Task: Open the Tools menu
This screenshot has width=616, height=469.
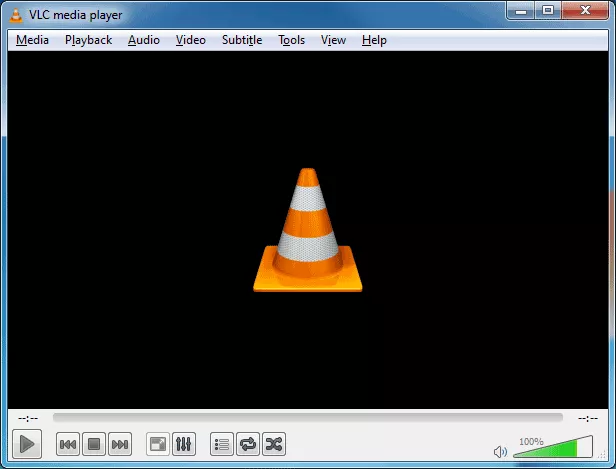Action: (x=292, y=40)
